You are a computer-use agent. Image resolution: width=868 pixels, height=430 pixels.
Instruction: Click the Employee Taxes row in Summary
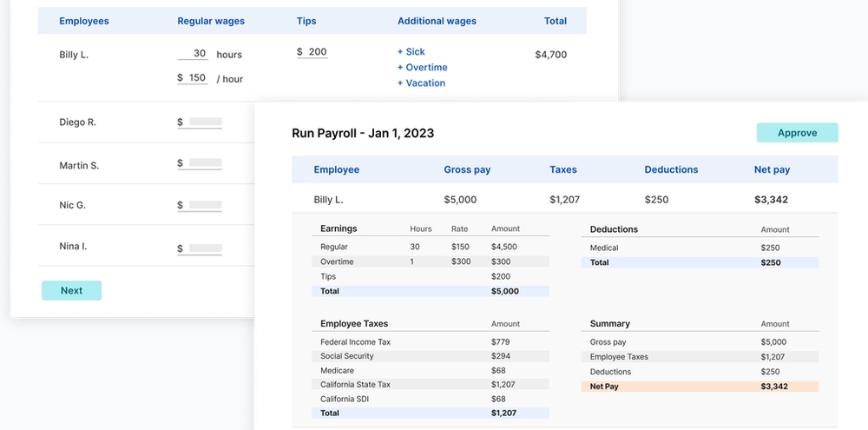click(700, 357)
